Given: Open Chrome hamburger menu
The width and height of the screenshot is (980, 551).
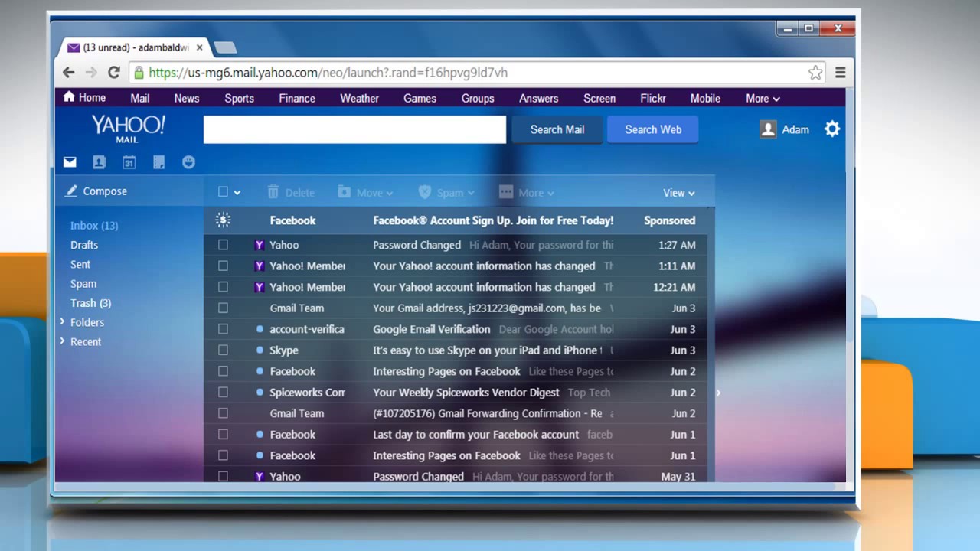Looking at the screenshot, I should tap(841, 73).
